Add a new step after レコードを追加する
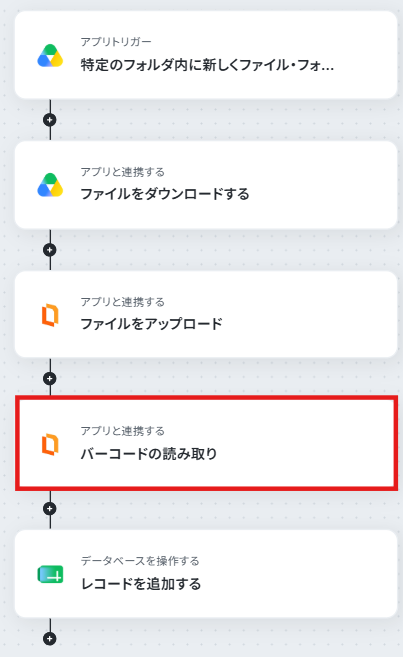Viewport: 403px width, 657px height. tap(50, 639)
